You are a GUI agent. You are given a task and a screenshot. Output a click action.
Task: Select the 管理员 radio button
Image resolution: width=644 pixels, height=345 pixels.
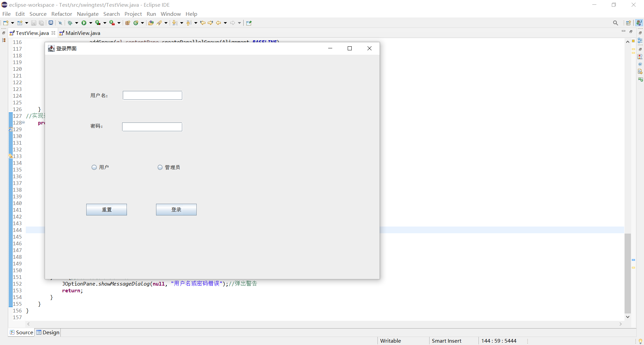(160, 167)
